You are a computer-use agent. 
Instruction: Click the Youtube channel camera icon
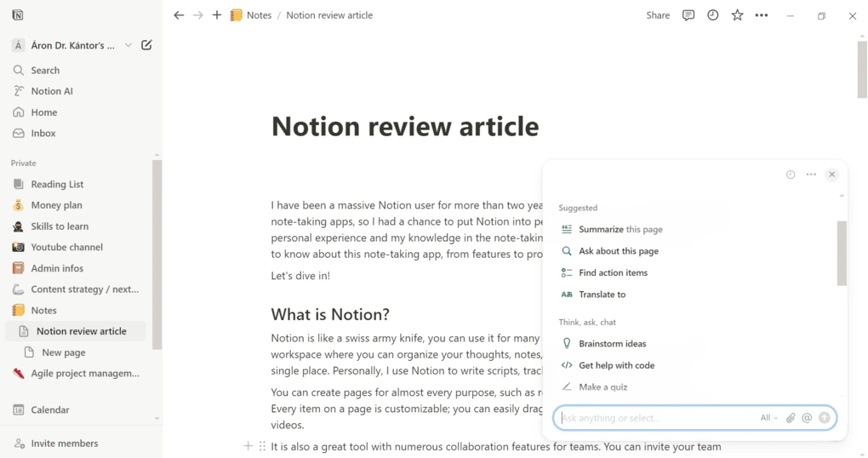18,247
